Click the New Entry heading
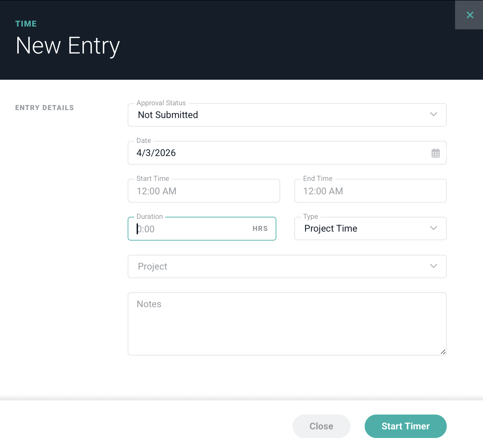Image resolution: width=483 pixels, height=448 pixels. point(68,46)
